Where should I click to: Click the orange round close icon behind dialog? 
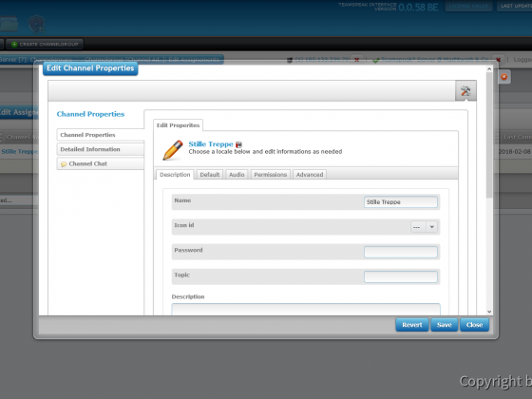(503, 77)
